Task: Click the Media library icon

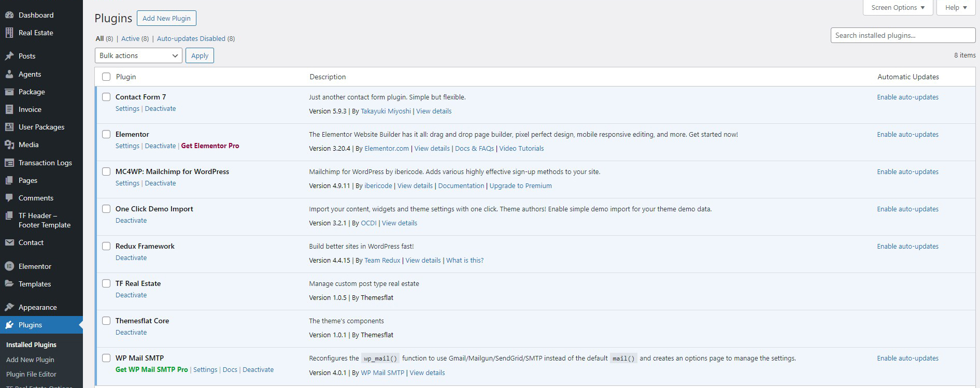Action: [9, 145]
